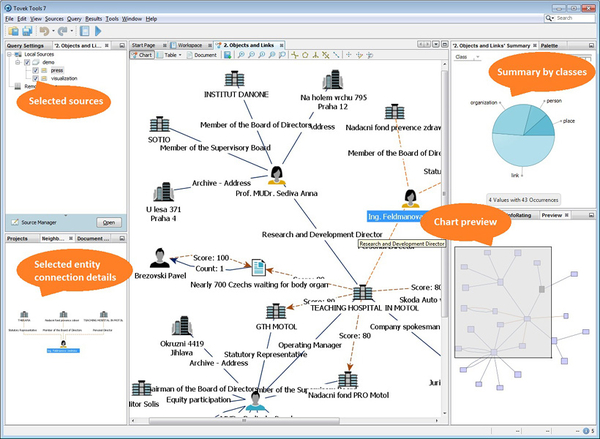This screenshot has width=600, height=439.
Task: Click the first magnifier zoom icon
Action: (241, 55)
